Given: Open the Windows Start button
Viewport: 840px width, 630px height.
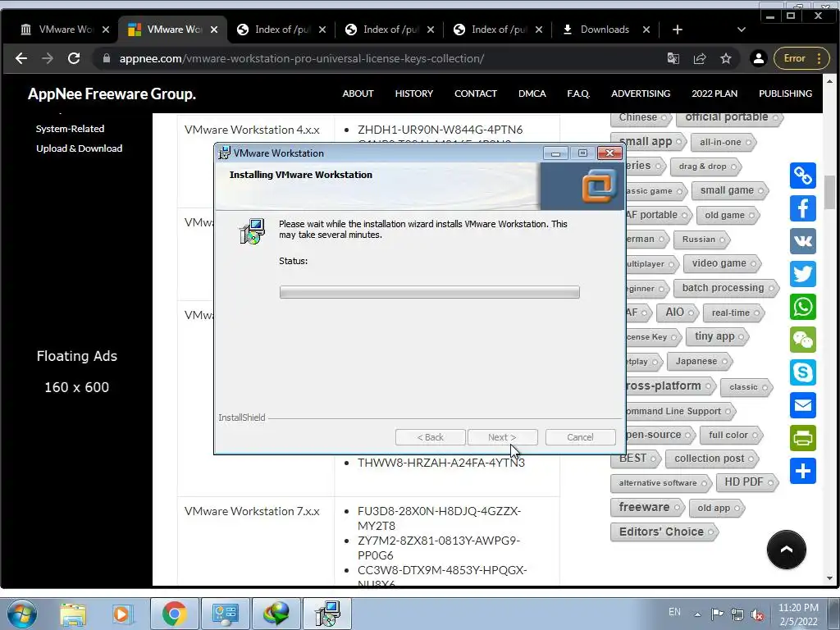Looking at the screenshot, I should click(x=22, y=614).
